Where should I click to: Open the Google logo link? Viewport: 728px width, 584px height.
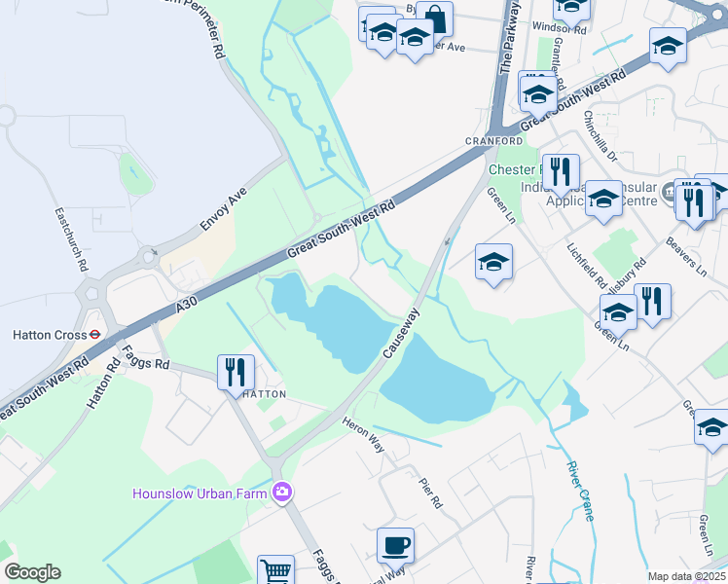(32, 572)
